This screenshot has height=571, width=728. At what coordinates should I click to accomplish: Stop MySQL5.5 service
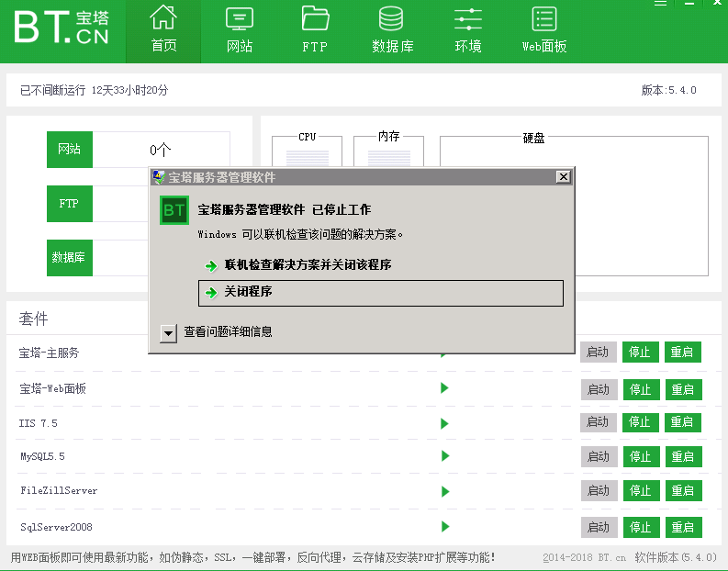coord(641,457)
